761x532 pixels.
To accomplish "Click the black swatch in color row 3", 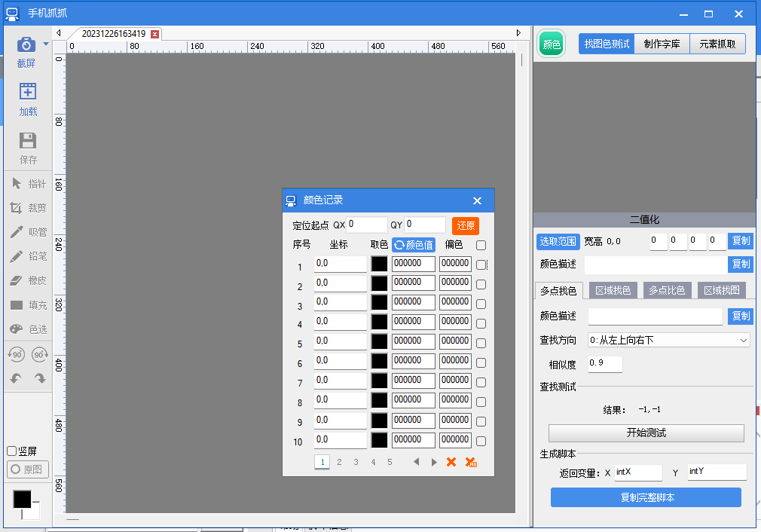I will click(379, 302).
